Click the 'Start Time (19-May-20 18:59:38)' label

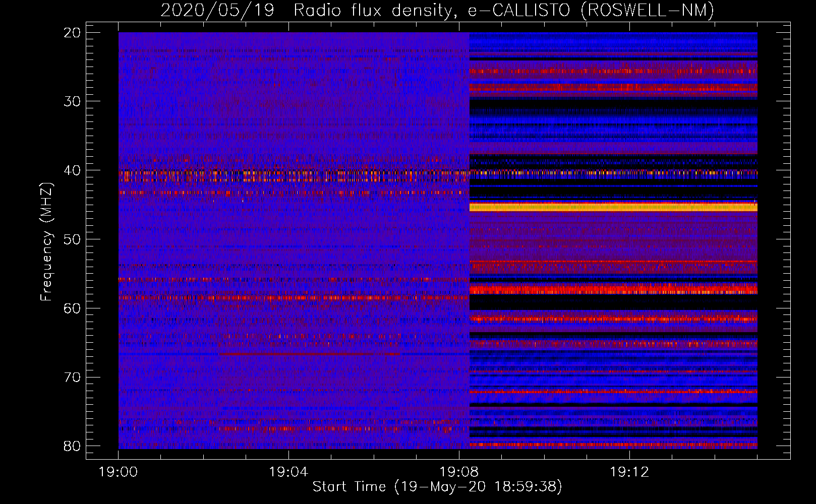coord(437,487)
